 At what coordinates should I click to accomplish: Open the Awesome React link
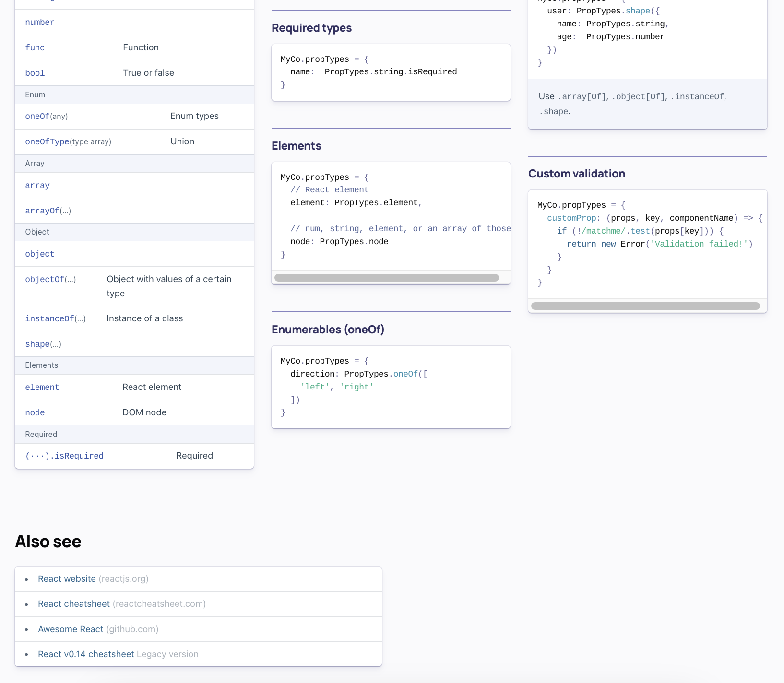click(71, 629)
